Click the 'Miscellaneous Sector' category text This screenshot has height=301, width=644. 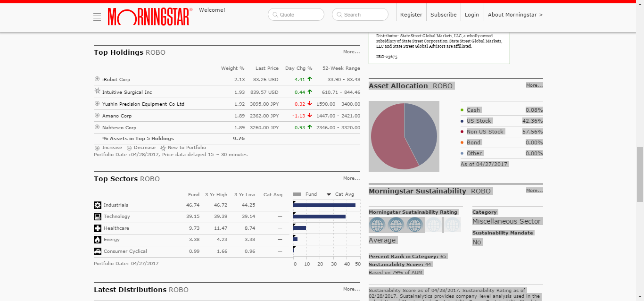[x=507, y=221]
